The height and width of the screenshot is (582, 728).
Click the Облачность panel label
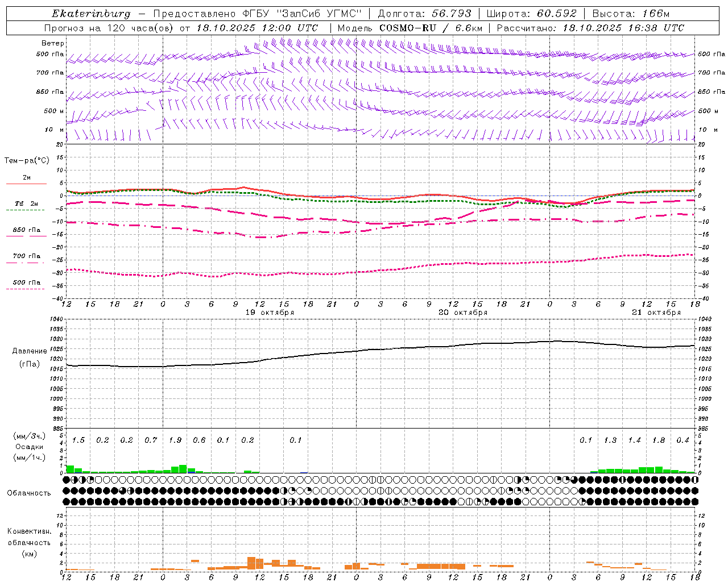tap(29, 493)
